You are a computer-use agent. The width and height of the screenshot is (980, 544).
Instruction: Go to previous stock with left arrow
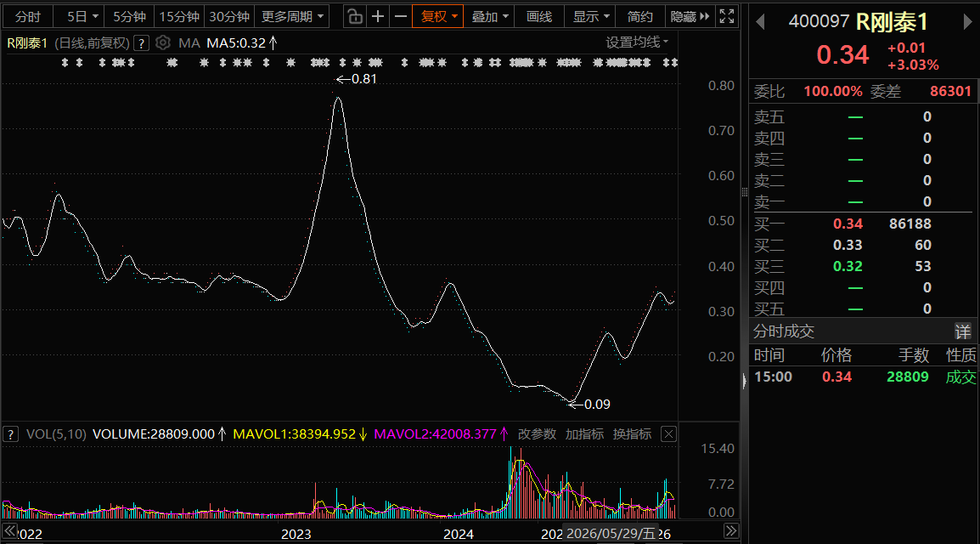[760, 22]
